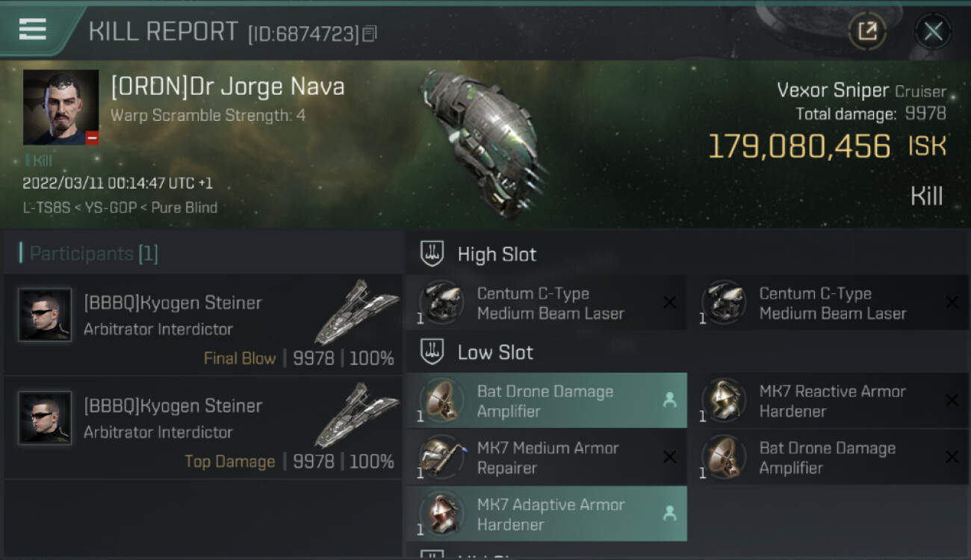Click the Low Slot section icon
Image resolution: width=971 pixels, height=560 pixels.
click(432, 352)
